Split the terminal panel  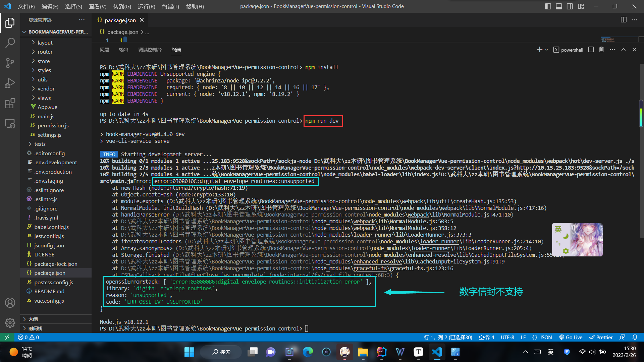click(x=591, y=50)
